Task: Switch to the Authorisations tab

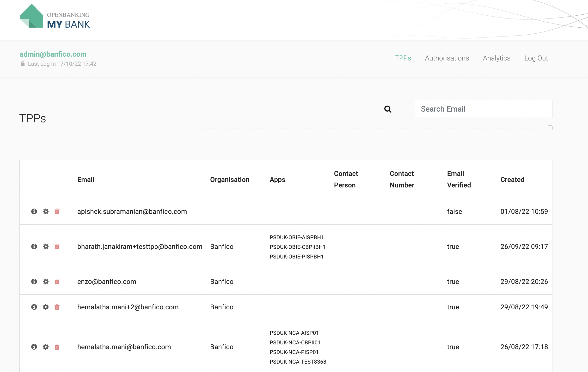Action: pos(447,58)
